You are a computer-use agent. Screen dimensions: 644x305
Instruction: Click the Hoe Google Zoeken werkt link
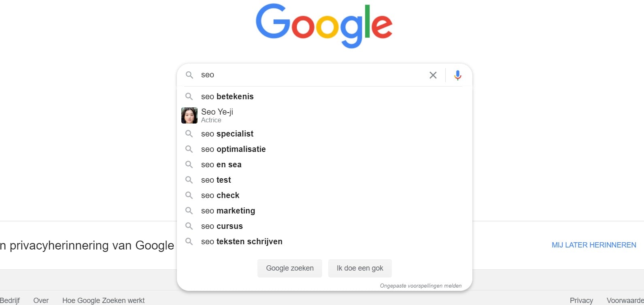point(103,300)
